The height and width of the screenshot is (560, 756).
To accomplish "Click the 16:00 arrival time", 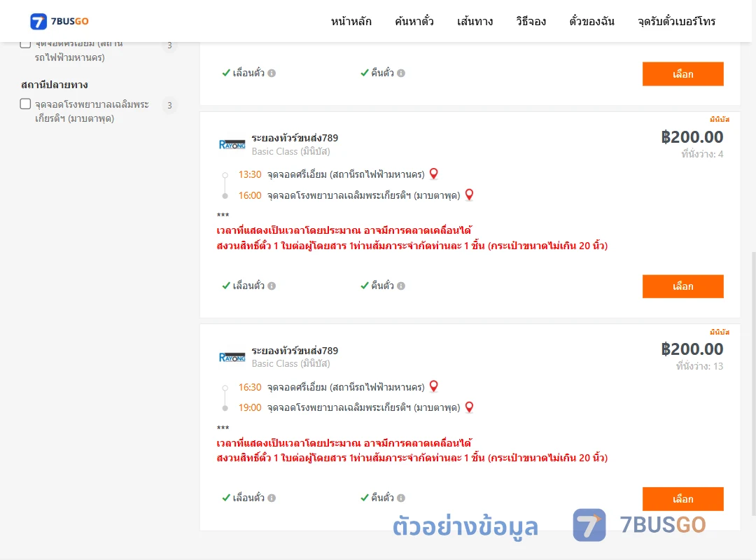I will pyautogui.click(x=250, y=195).
